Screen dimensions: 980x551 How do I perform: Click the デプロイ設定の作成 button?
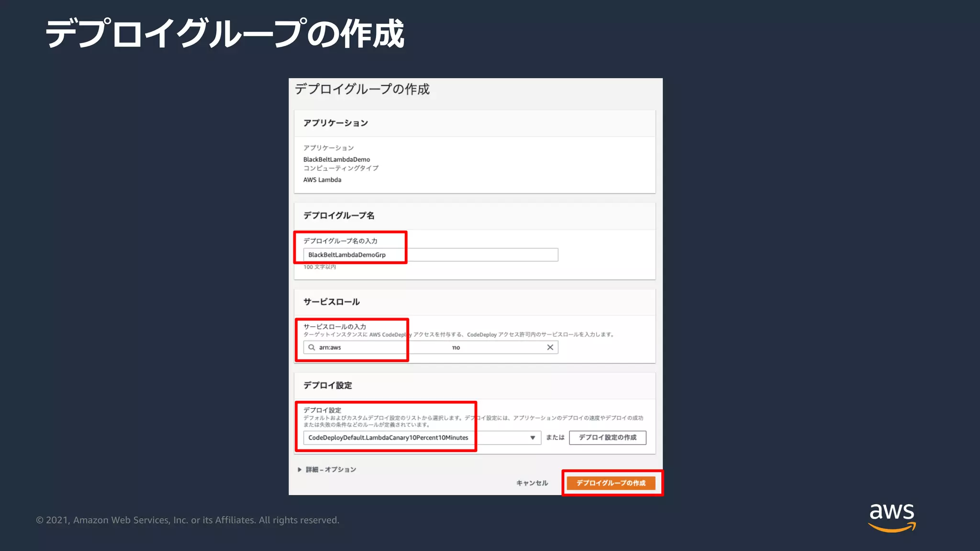[x=607, y=438]
